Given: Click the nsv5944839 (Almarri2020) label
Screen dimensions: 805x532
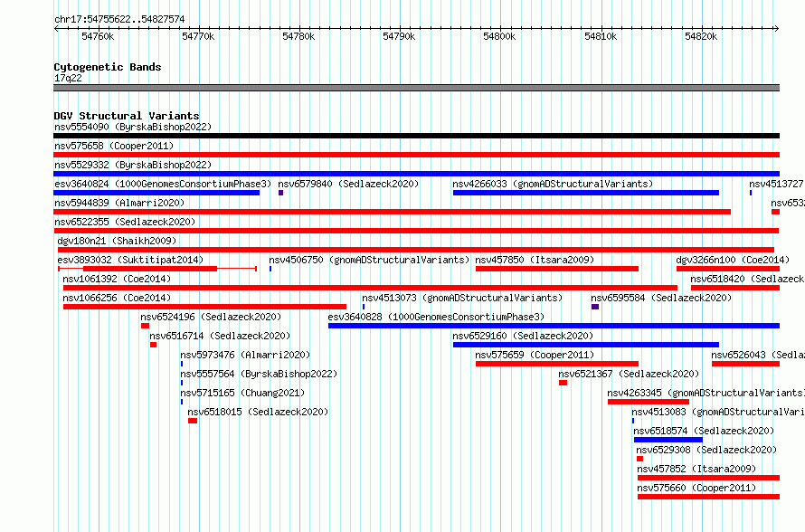Looking at the screenshot, I should (x=119, y=203).
